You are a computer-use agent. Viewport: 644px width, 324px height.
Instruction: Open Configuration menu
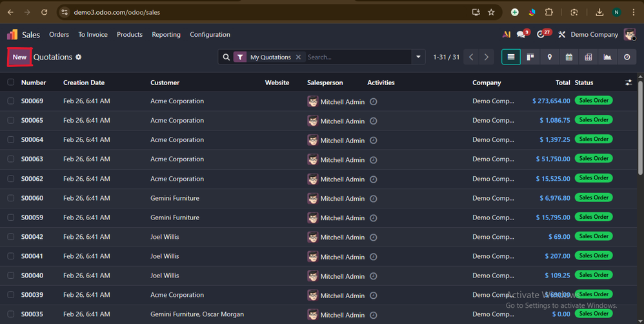coord(210,34)
